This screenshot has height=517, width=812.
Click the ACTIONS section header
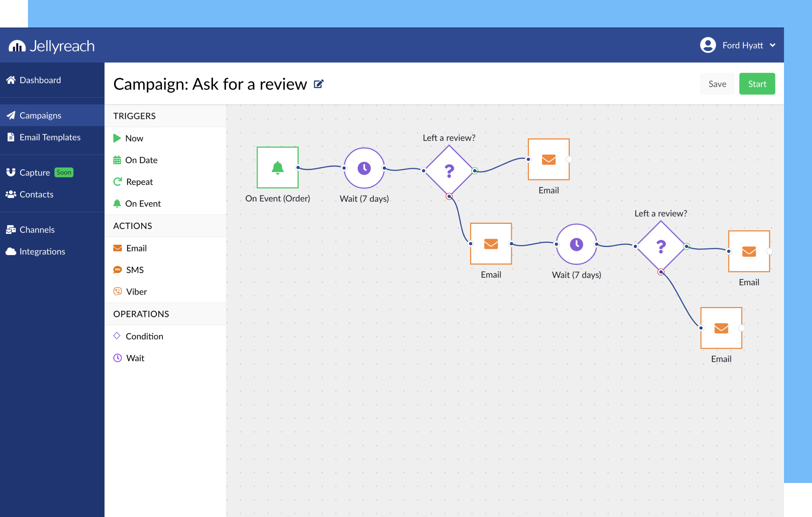[x=165, y=226]
